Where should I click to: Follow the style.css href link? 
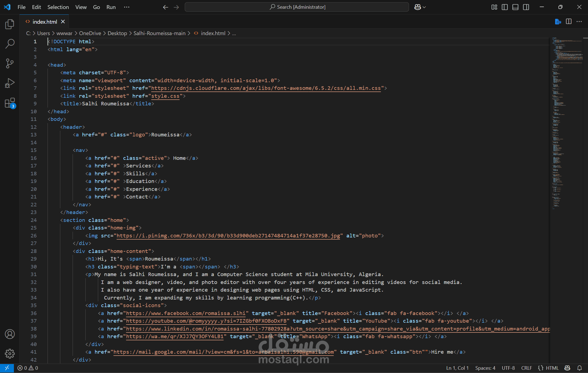tap(165, 96)
